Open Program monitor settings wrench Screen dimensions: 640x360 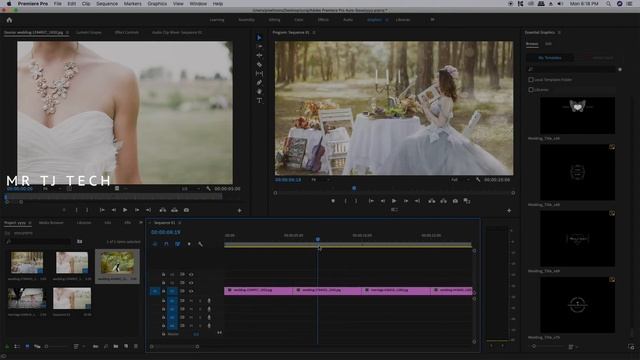coord(478,180)
